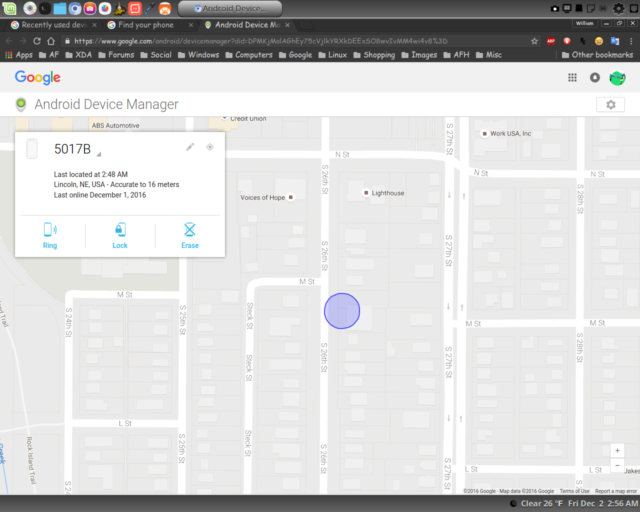This screenshot has width=640, height=512.
Task: Close the Recently used devices tab
Action: pos(94,25)
